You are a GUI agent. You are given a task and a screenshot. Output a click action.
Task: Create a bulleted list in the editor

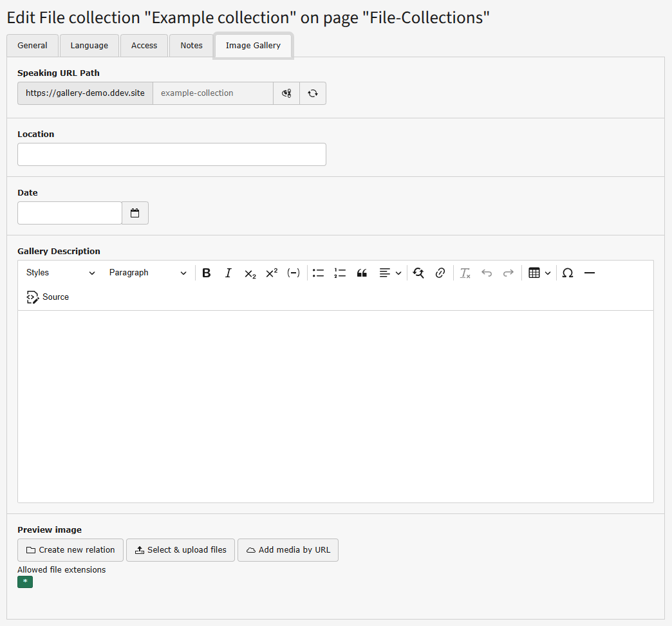318,273
